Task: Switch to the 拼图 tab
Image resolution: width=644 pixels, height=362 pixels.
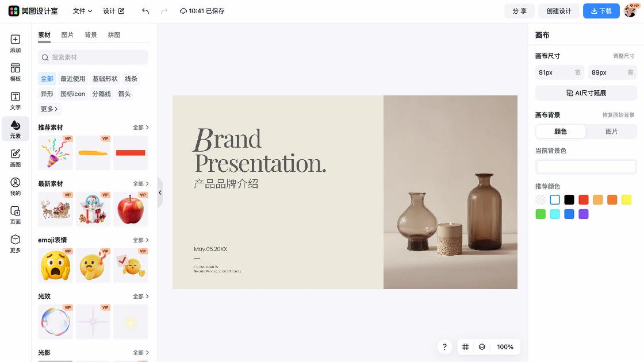Action: (x=114, y=35)
